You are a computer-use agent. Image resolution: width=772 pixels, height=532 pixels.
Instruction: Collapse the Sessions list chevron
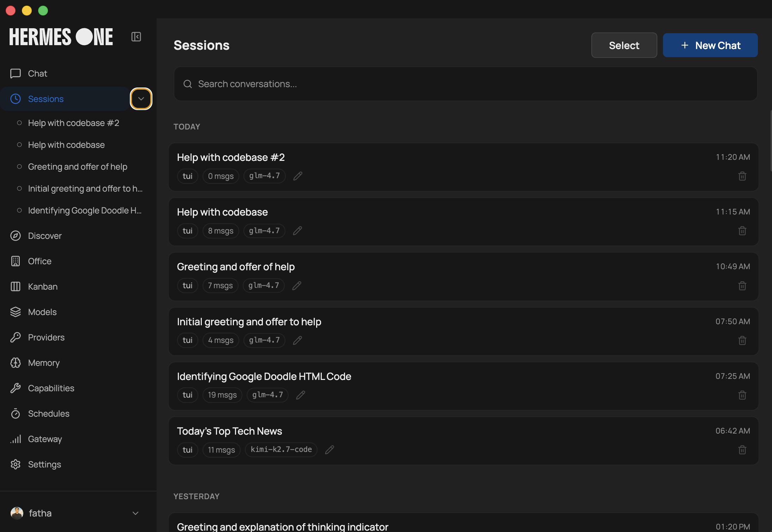coord(141,99)
